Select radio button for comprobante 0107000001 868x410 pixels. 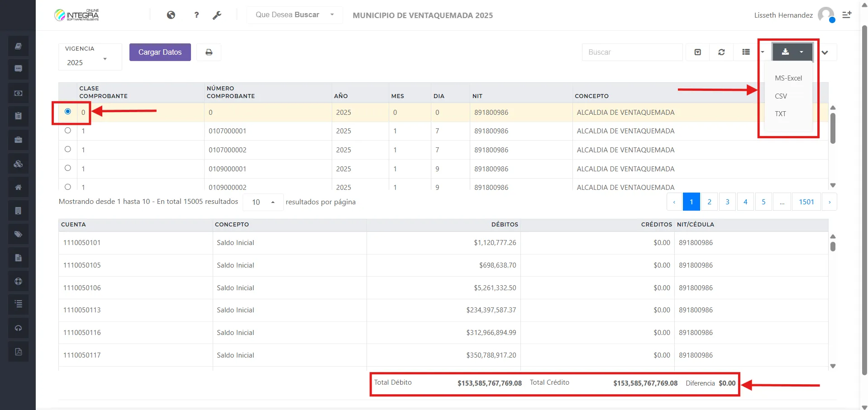point(68,131)
